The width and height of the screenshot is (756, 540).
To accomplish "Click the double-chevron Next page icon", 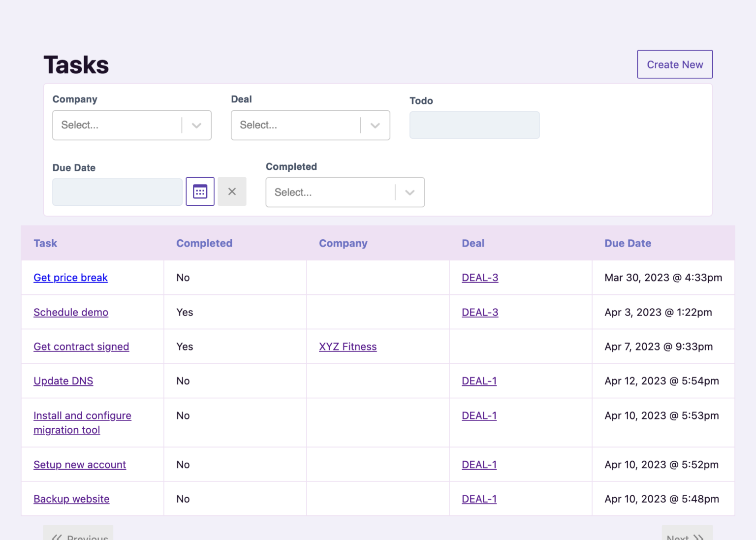I will pos(698,538).
